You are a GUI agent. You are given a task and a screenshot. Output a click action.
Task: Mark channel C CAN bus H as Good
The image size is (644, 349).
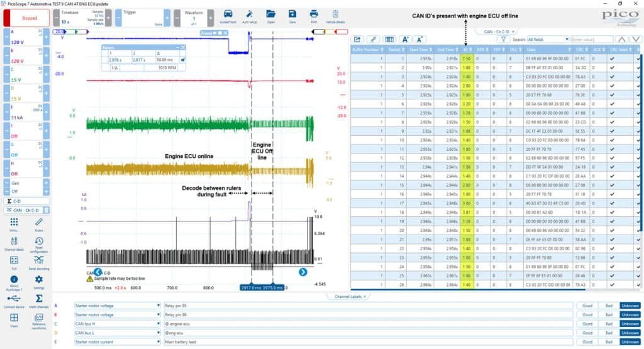[587, 324]
